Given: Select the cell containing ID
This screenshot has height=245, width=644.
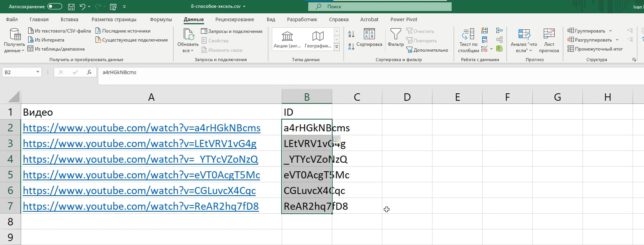Looking at the screenshot, I should [307, 112].
